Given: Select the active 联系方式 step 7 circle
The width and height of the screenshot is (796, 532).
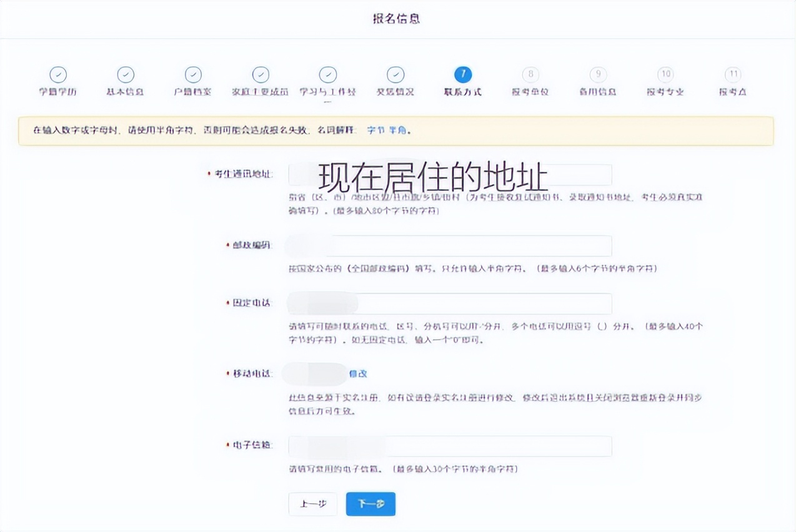Looking at the screenshot, I should pyautogui.click(x=462, y=74).
